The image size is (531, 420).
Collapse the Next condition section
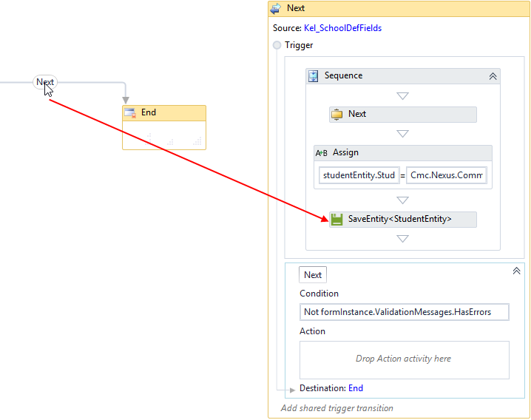[x=517, y=271]
